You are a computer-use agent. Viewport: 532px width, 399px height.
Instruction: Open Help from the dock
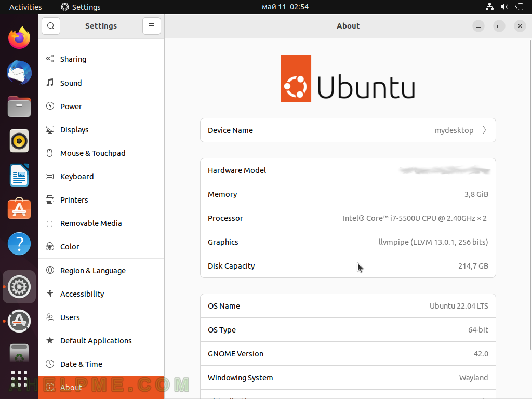click(19, 244)
